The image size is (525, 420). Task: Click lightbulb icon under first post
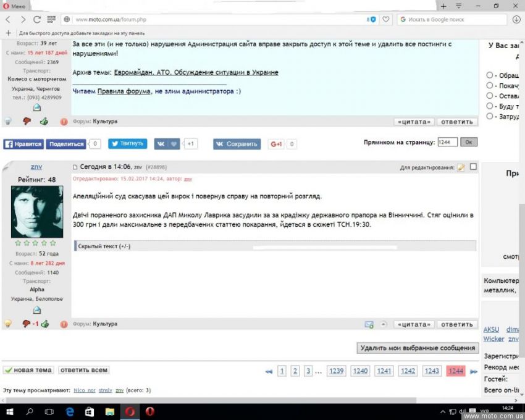(8, 121)
